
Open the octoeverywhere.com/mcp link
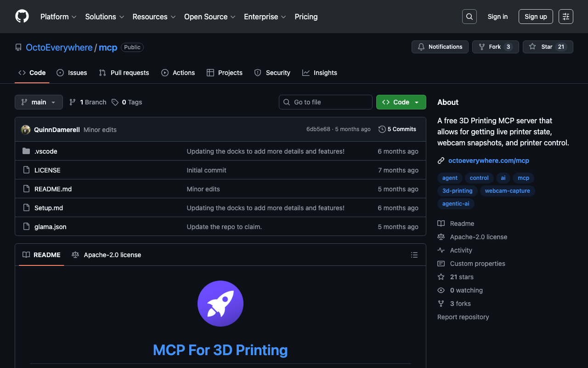(x=488, y=161)
